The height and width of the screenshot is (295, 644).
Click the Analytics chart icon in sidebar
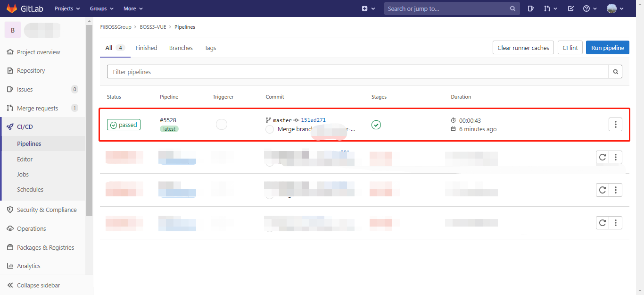tap(10, 266)
